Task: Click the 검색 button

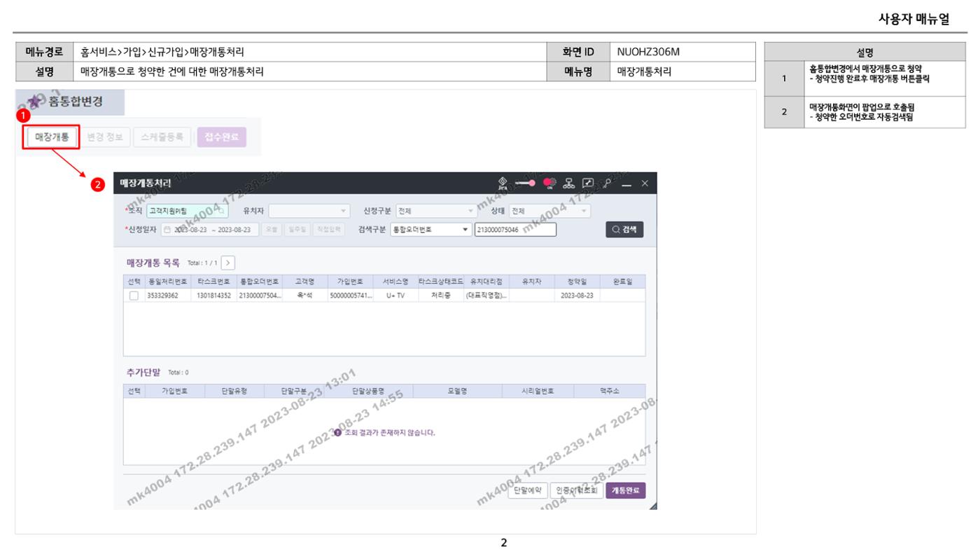Action: click(624, 230)
